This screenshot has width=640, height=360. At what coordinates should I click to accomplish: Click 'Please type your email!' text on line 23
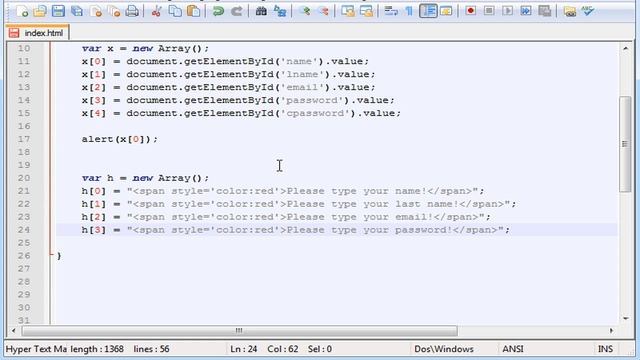pos(360,217)
